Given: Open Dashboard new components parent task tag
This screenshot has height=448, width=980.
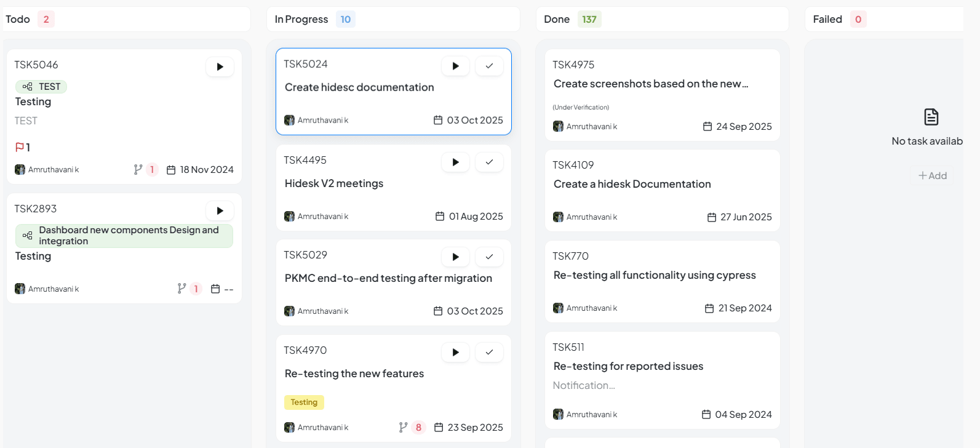Looking at the screenshot, I should [x=124, y=236].
